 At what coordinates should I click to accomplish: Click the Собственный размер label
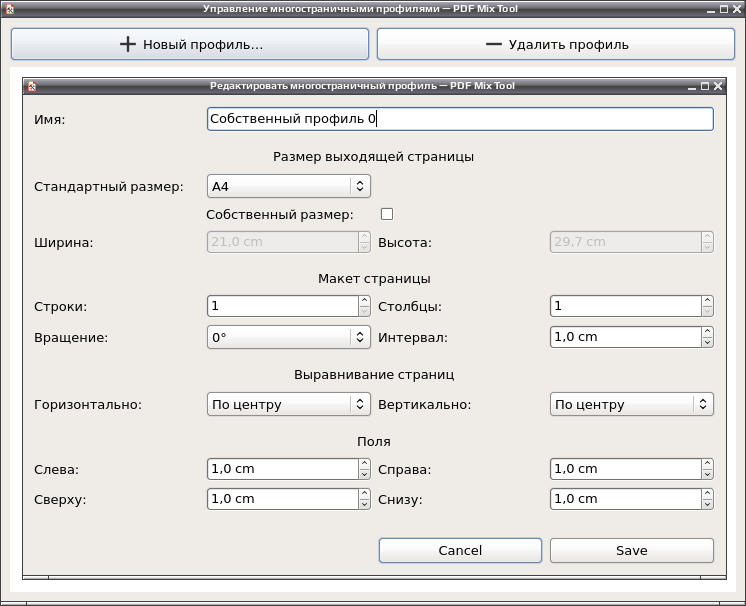point(280,215)
